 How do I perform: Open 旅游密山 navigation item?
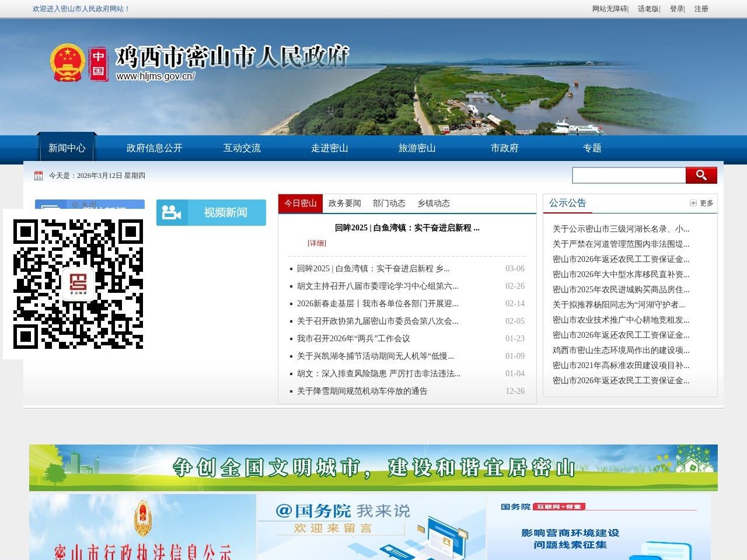coord(417,148)
